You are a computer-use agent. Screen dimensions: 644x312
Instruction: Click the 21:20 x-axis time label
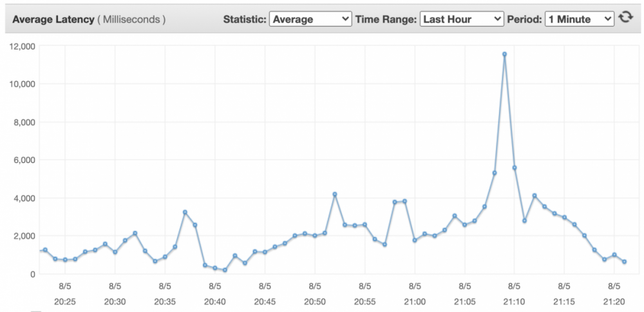coord(614,301)
